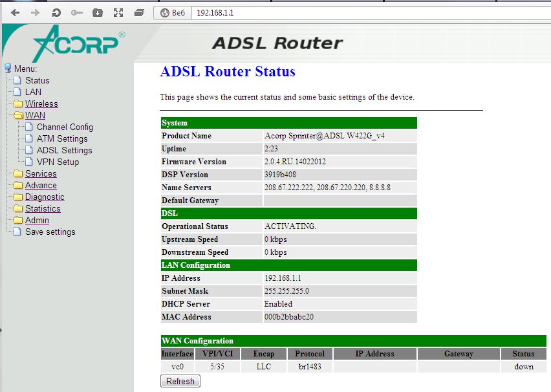Expand the Services folder

point(41,173)
